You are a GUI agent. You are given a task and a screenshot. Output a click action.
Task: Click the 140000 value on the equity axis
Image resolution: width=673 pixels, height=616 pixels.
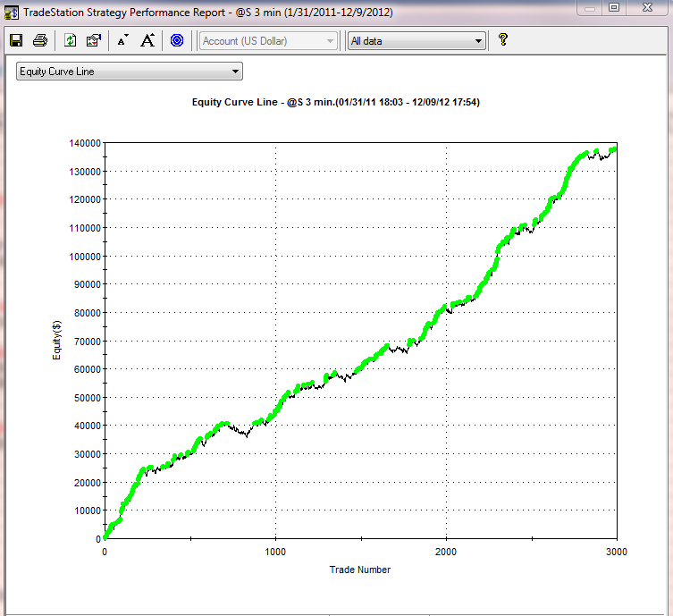pos(83,143)
